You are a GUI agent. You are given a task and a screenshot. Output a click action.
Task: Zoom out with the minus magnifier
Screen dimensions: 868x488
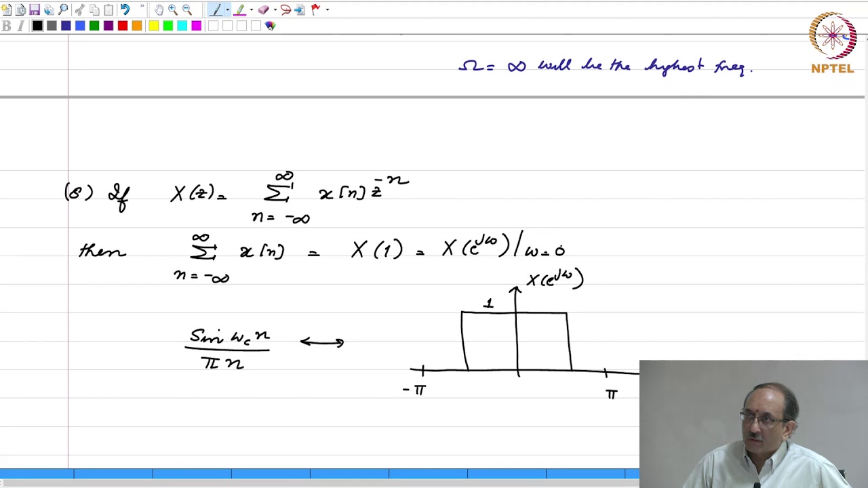click(187, 9)
